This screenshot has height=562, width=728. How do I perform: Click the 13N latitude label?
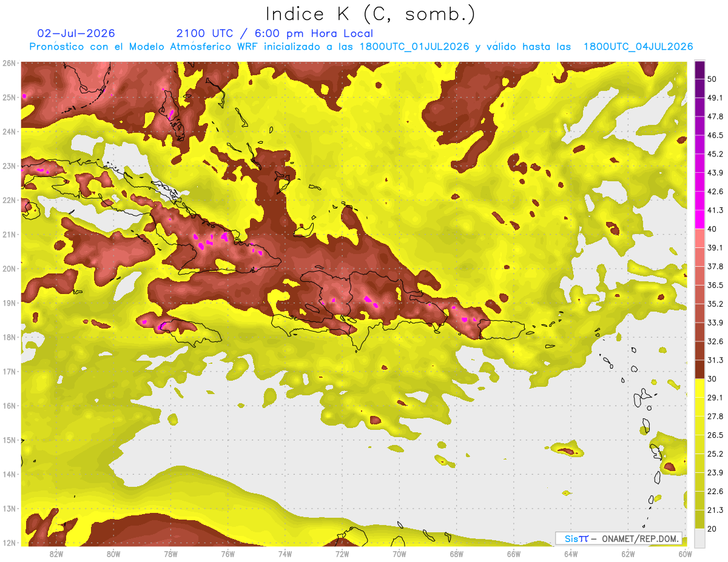tap(8, 509)
